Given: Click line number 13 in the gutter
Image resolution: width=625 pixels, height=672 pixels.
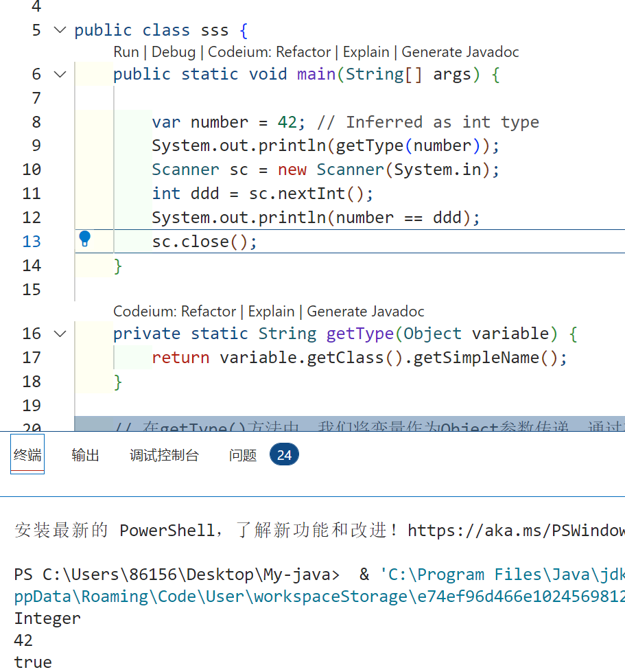Looking at the screenshot, I should pyautogui.click(x=32, y=242).
